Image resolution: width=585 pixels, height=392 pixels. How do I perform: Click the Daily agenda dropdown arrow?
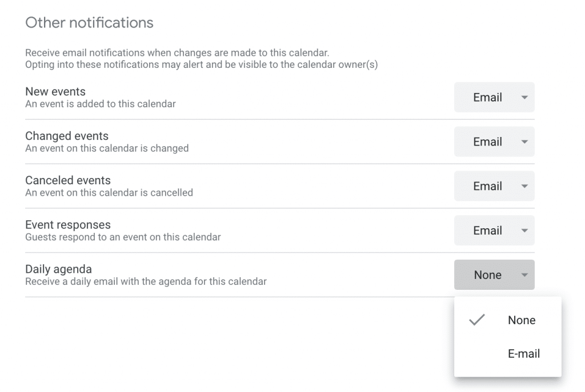click(524, 276)
